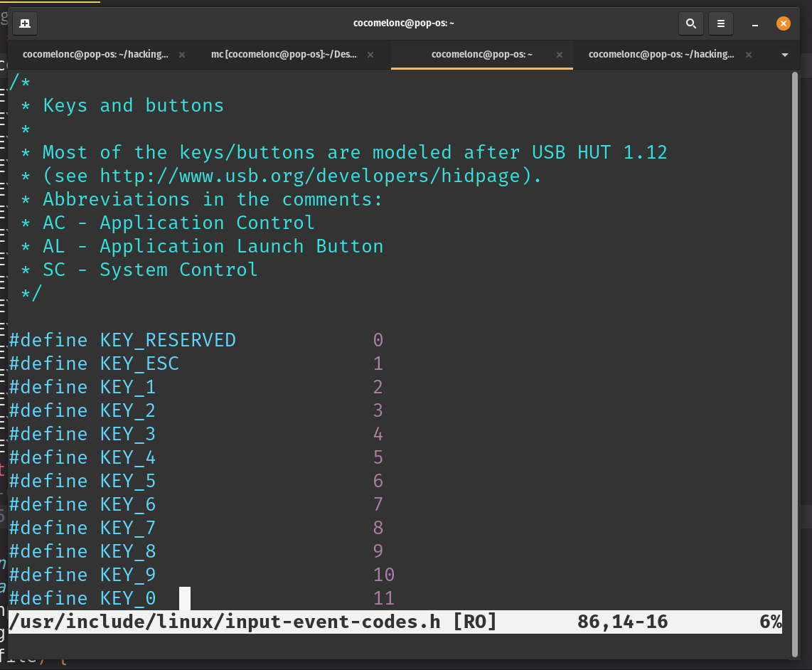Image resolution: width=812 pixels, height=670 pixels.
Task: Close the active cocomelonc@pop-os: ~ tab
Action: [560, 55]
